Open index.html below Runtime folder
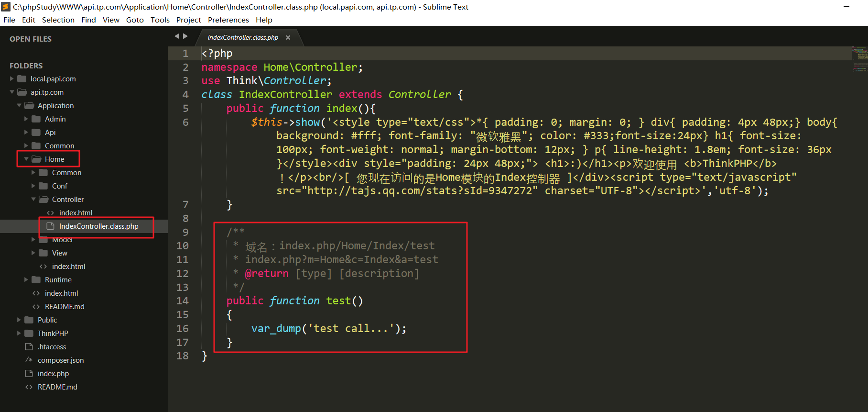The height and width of the screenshot is (412, 868). pyautogui.click(x=61, y=293)
